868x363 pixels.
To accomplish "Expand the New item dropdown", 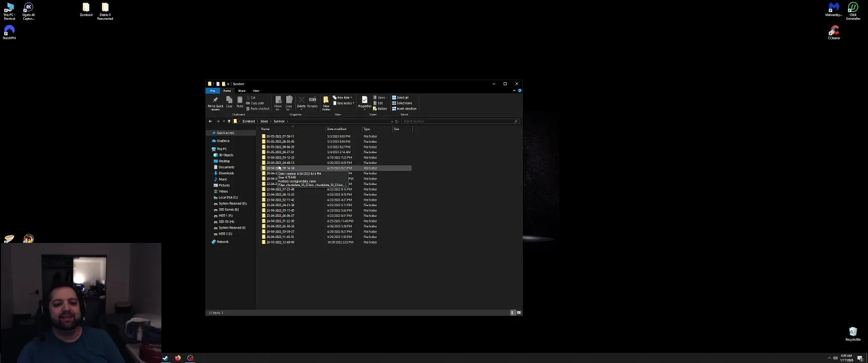I will [343, 98].
